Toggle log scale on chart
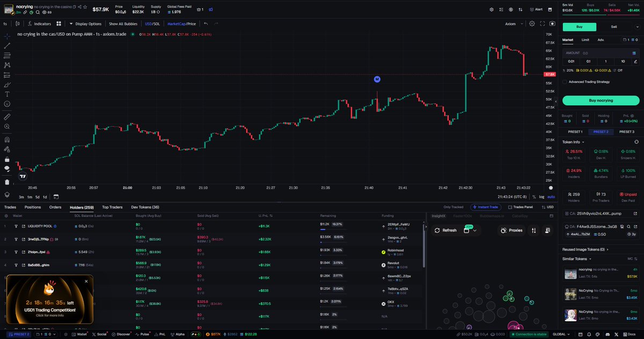This screenshot has height=339, width=644. tap(542, 197)
